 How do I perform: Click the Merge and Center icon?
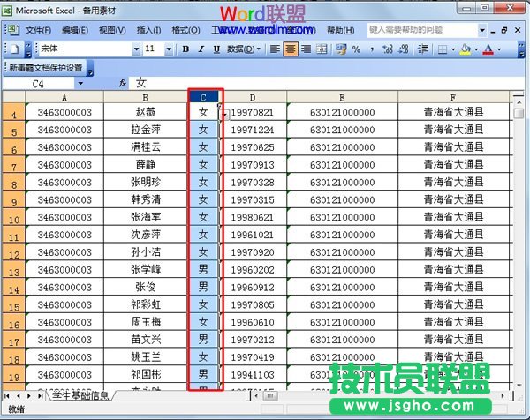click(322, 49)
